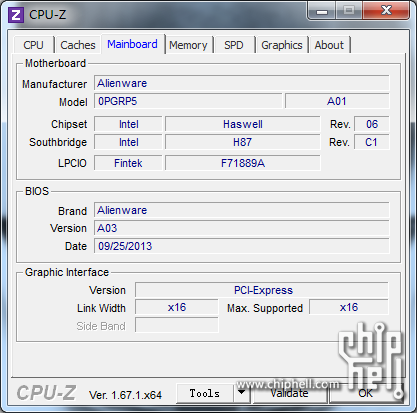Screen dimensions: 417x413
Task: Open the Caches tab
Action: coord(78,45)
